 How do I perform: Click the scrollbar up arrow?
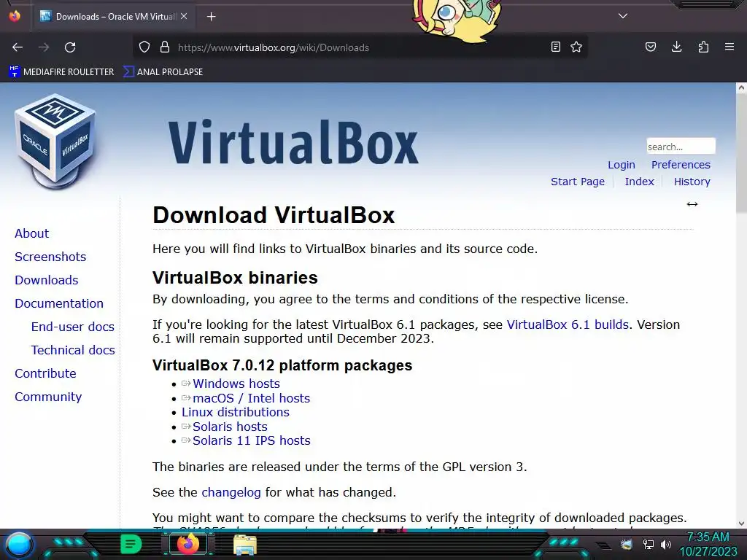(x=741, y=87)
